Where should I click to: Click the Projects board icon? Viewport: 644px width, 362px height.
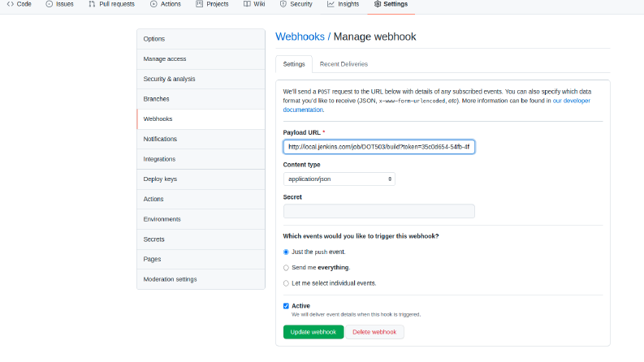pos(199,4)
